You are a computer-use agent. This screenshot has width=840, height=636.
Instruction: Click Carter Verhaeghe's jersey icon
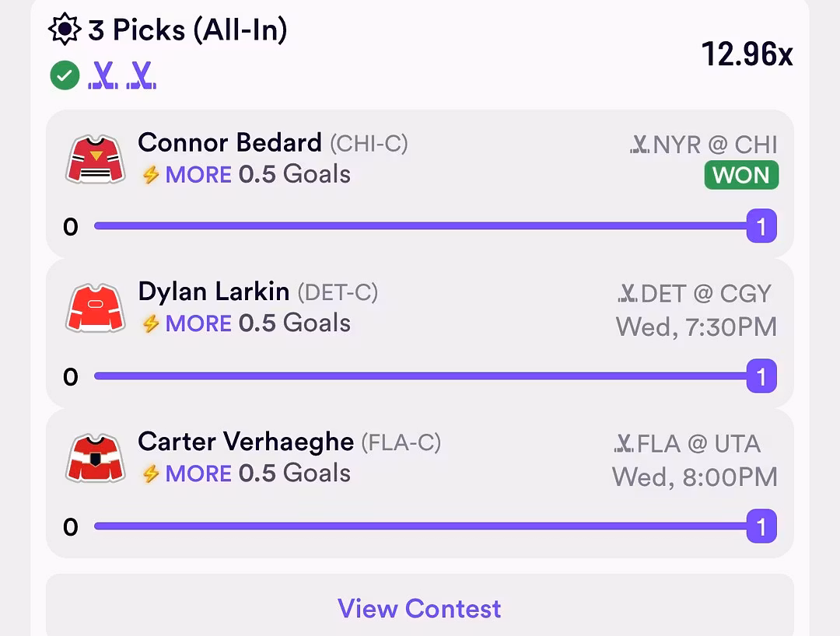[x=94, y=458]
